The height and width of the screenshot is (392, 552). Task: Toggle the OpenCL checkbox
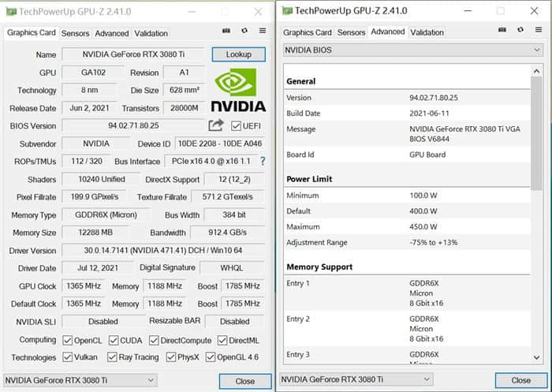pos(67,341)
